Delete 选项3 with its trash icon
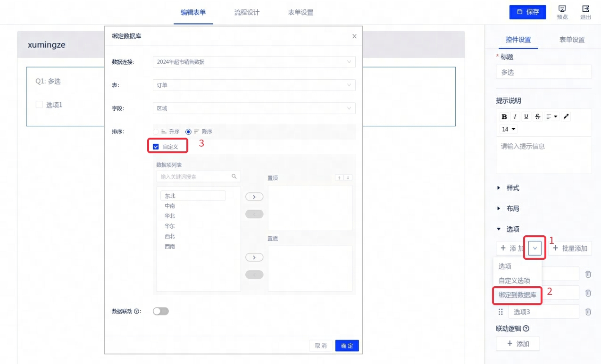Screen dimensions: 601x364 coord(588,312)
